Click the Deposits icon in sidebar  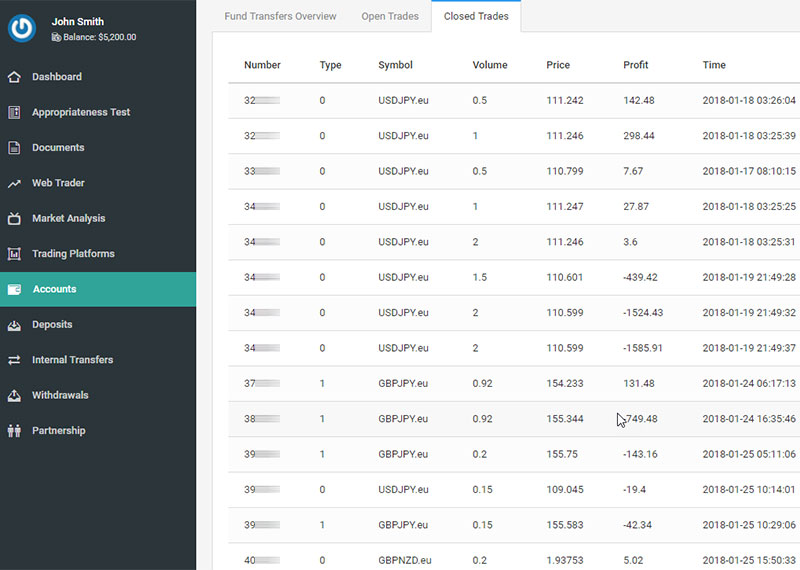click(14, 325)
